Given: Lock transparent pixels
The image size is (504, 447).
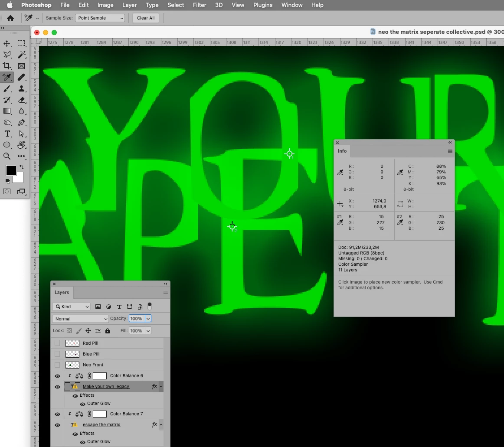Looking at the screenshot, I should [69, 331].
